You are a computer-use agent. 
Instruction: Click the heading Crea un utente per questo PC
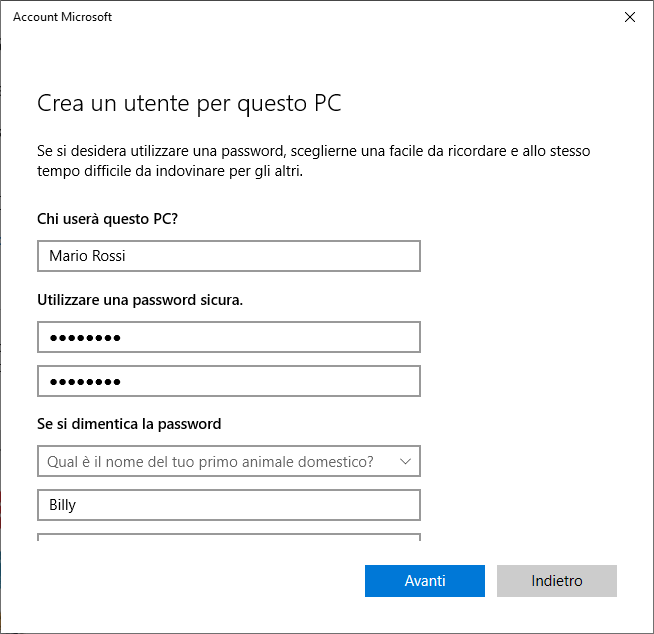click(189, 103)
